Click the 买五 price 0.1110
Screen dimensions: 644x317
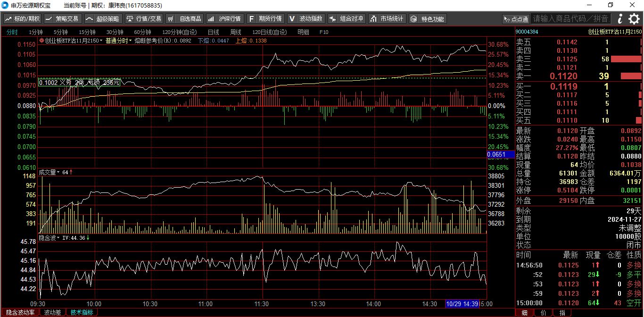tap(567, 120)
